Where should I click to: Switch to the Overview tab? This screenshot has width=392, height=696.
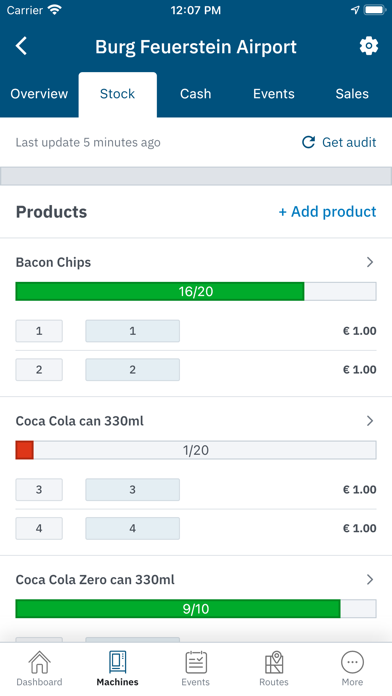click(x=39, y=94)
